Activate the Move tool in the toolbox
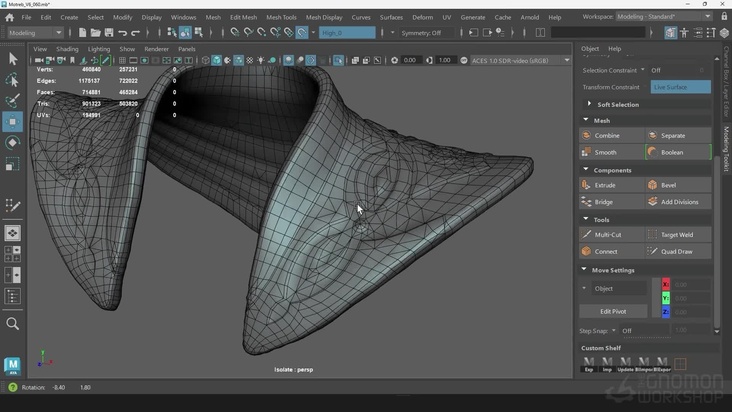This screenshot has width=732, height=412. coord(13,121)
